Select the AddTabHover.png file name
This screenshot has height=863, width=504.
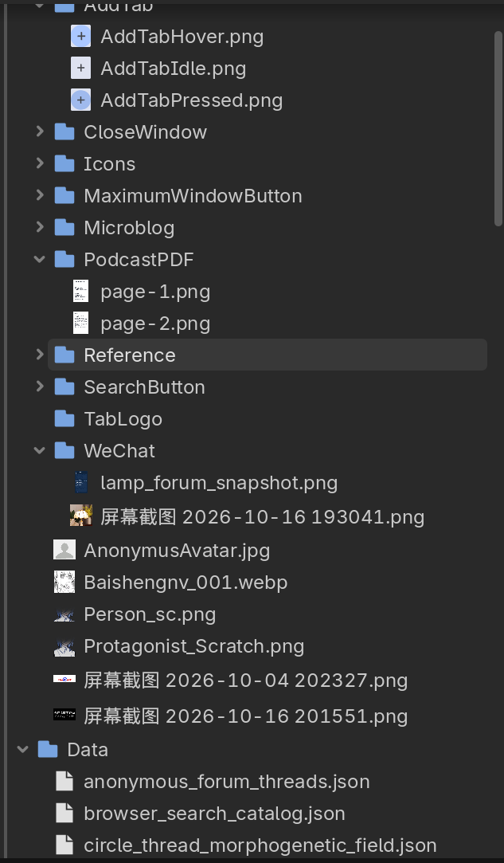[x=182, y=37]
